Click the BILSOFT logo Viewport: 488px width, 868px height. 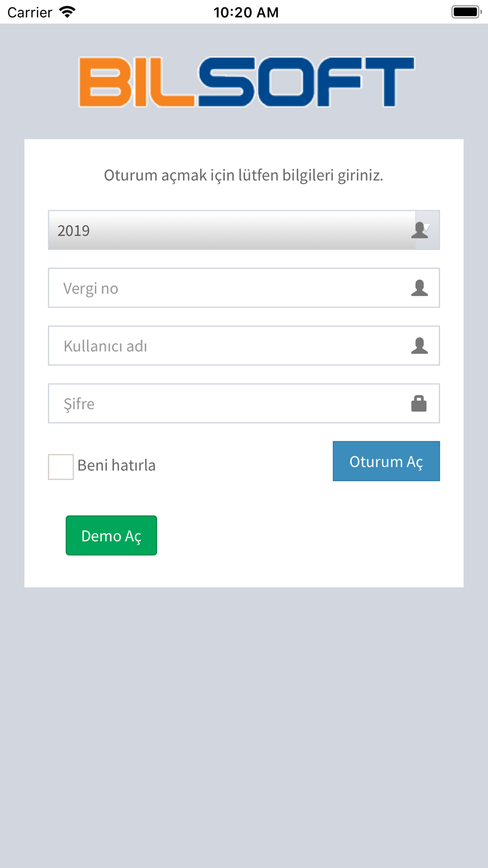(x=246, y=82)
